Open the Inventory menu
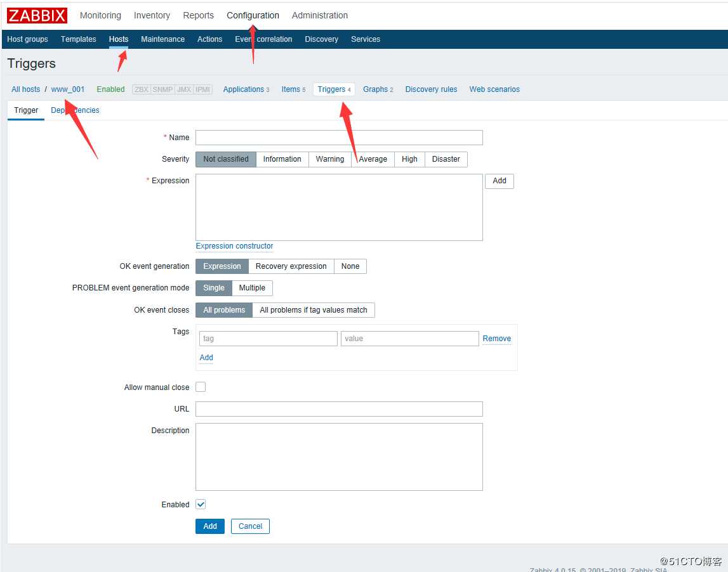 click(152, 15)
